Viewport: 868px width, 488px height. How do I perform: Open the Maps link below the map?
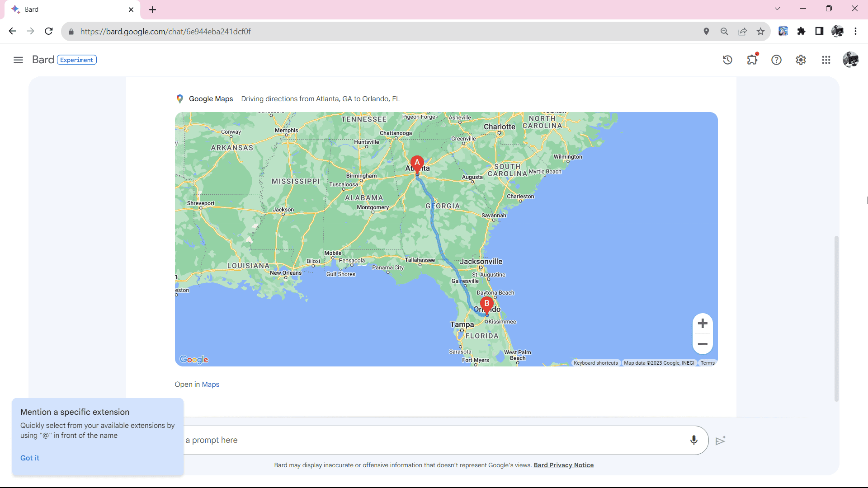210,385
